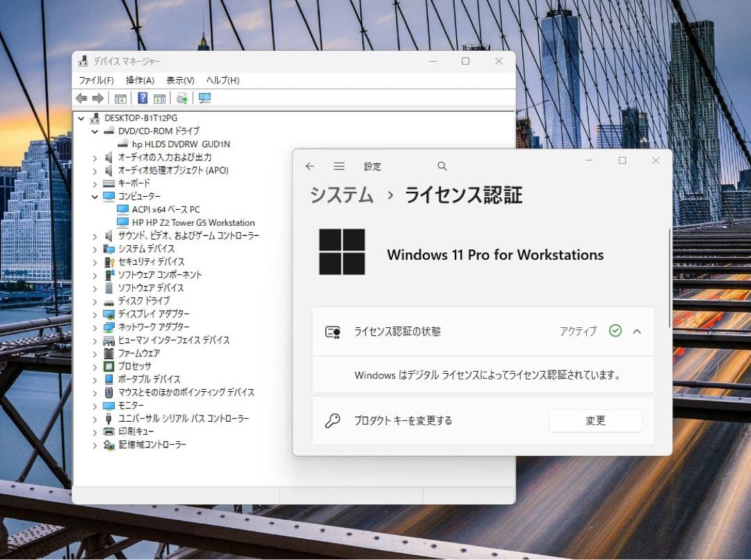This screenshot has width=751, height=560.
Task: Collapse the DVD/CD-ROM ドライブ node
Action: point(95,131)
